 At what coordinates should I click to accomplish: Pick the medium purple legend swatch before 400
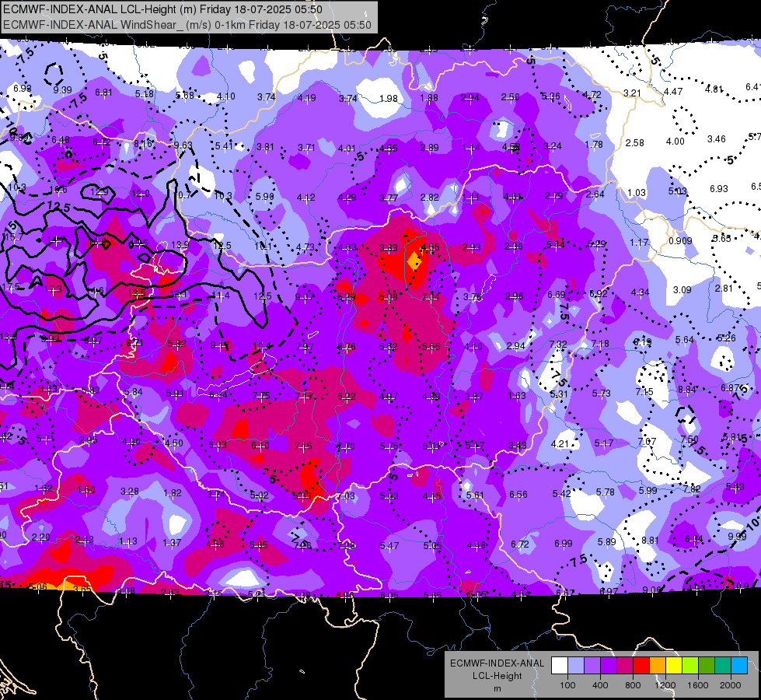[x=592, y=666]
